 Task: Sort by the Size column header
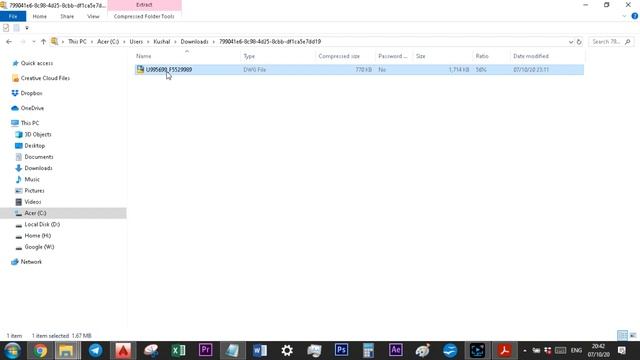click(421, 56)
